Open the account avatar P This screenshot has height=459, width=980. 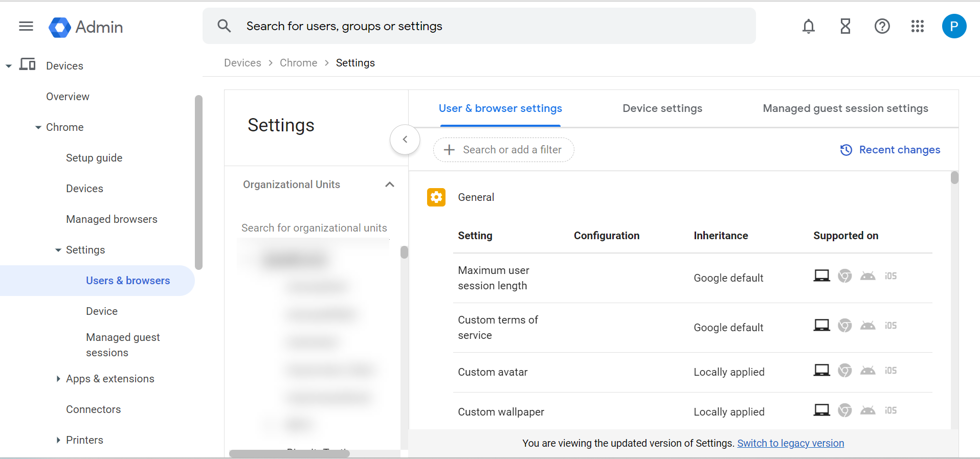tap(954, 26)
